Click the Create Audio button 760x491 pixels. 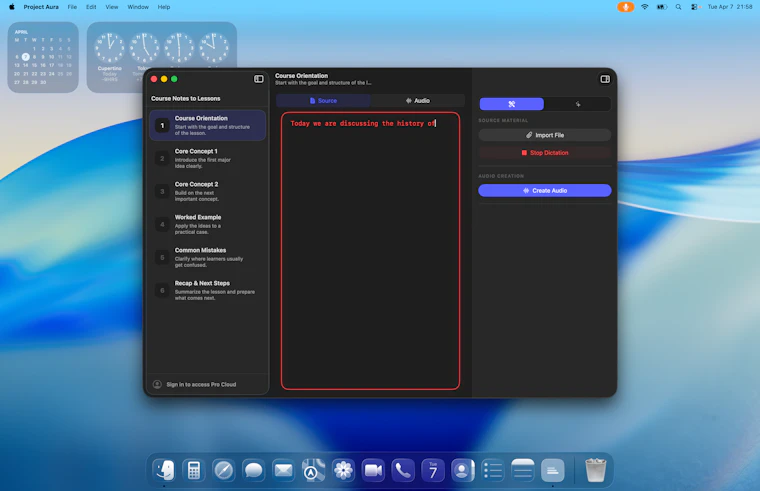coord(544,190)
